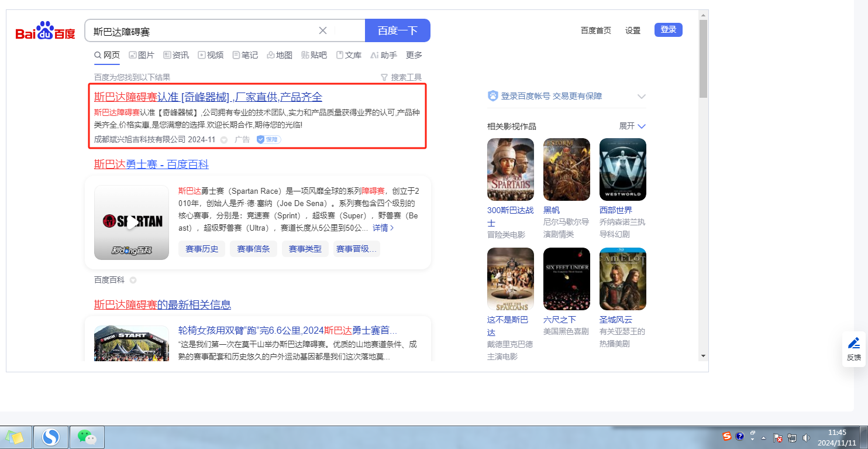This screenshot has height=449, width=868.
Task: Click the 保障 shield badge on the ad
Action: click(x=268, y=139)
